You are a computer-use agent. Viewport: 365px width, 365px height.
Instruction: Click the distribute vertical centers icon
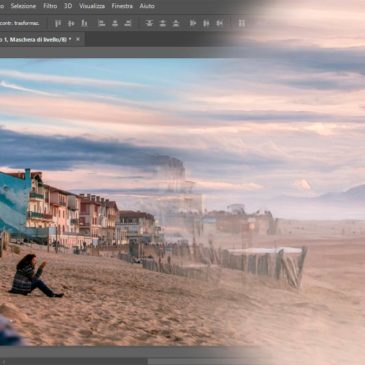[x=163, y=23]
